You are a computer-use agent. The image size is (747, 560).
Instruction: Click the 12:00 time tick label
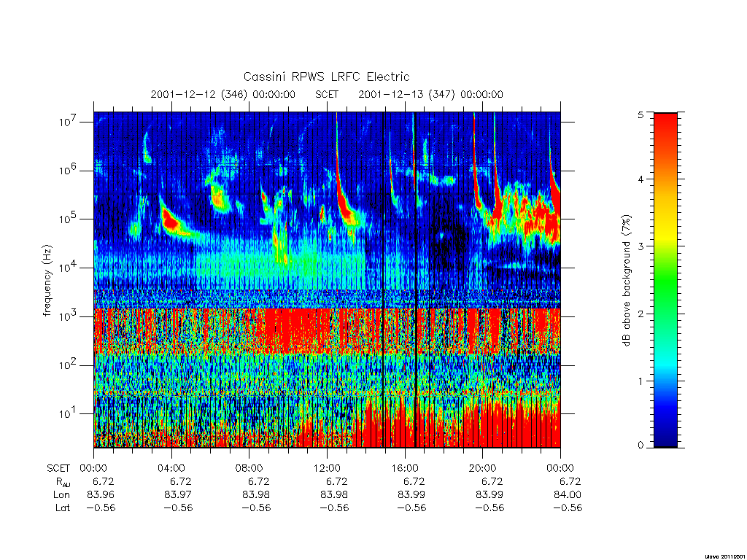(327, 468)
